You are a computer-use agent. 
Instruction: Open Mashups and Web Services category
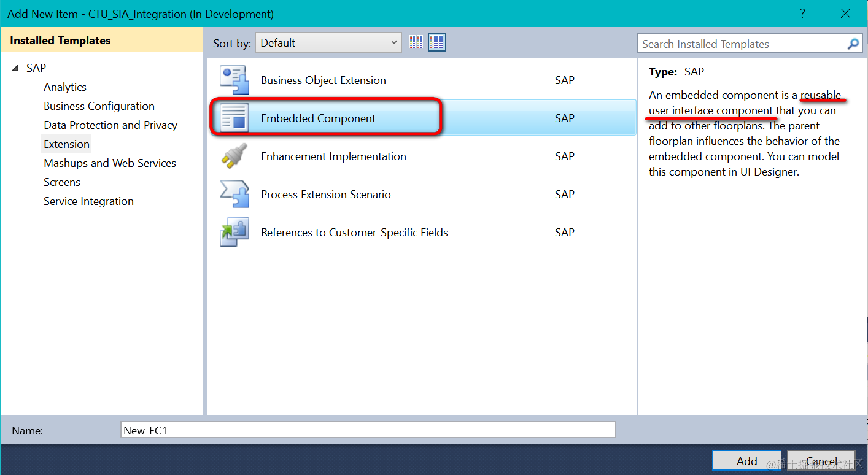(110, 163)
